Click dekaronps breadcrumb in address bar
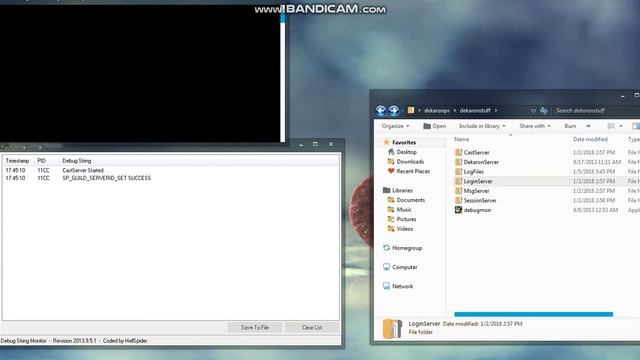The height and width of the screenshot is (360, 640). (x=436, y=110)
